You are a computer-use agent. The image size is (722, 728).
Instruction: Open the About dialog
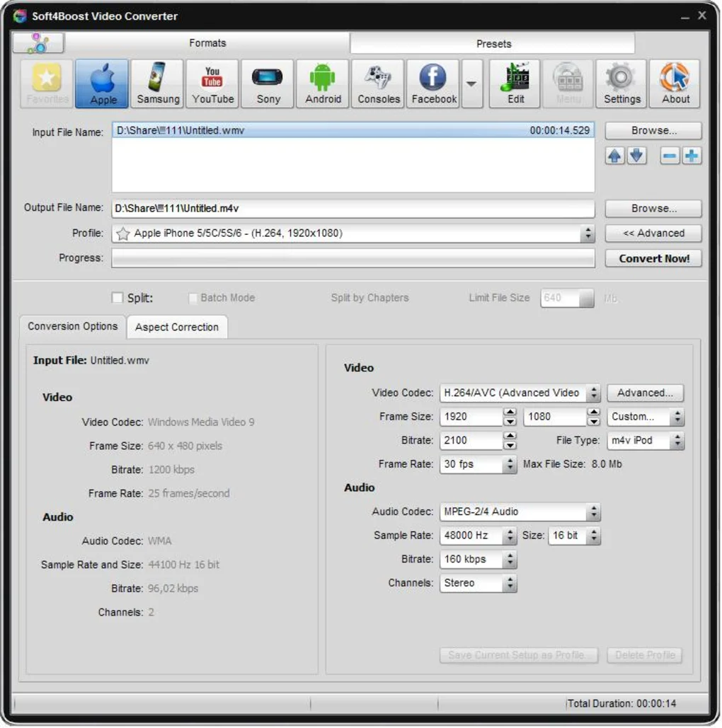click(674, 83)
